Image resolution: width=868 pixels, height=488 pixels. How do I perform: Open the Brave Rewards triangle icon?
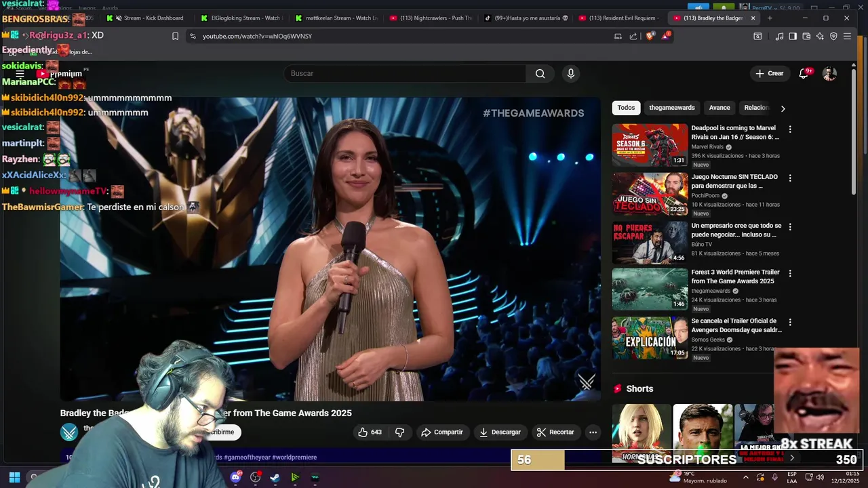click(x=666, y=36)
